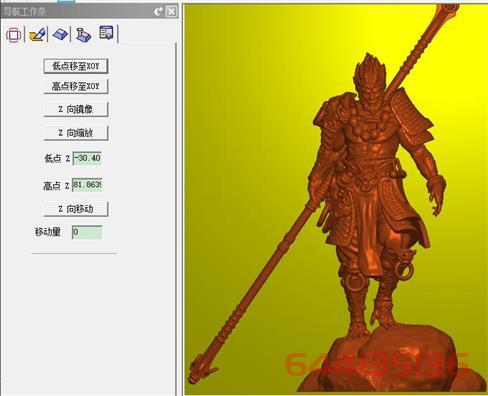
Task: Focus the 低点 Z value field
Action: (x=87, y=158)
